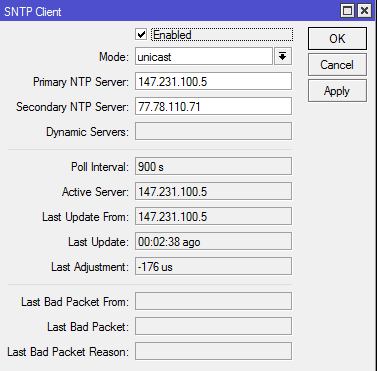Click the Poll Interval field
This screenshot has height=371, width=377.
click(213, 166)
